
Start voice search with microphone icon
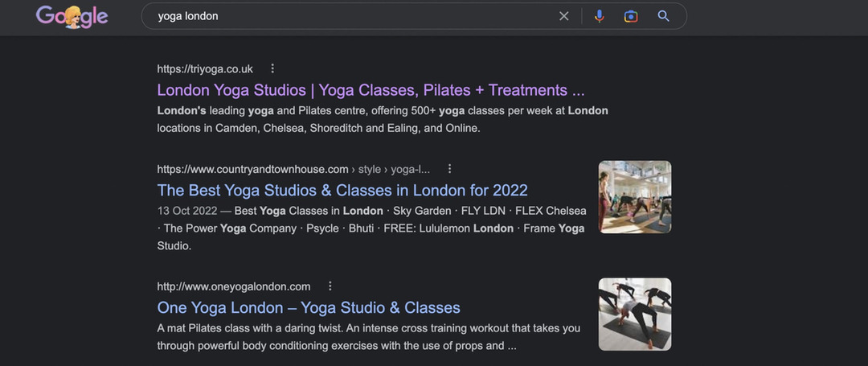599,17
